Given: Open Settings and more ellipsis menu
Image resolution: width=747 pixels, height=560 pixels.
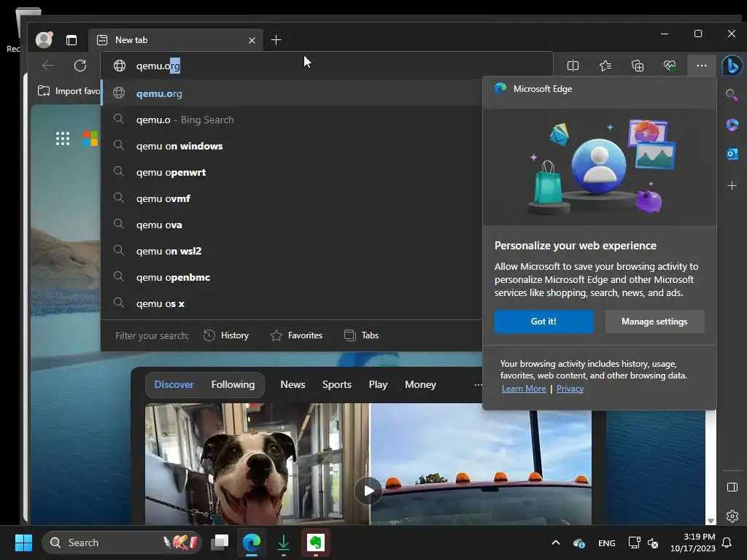Looking at the screenshot, I should pos(701,66).
